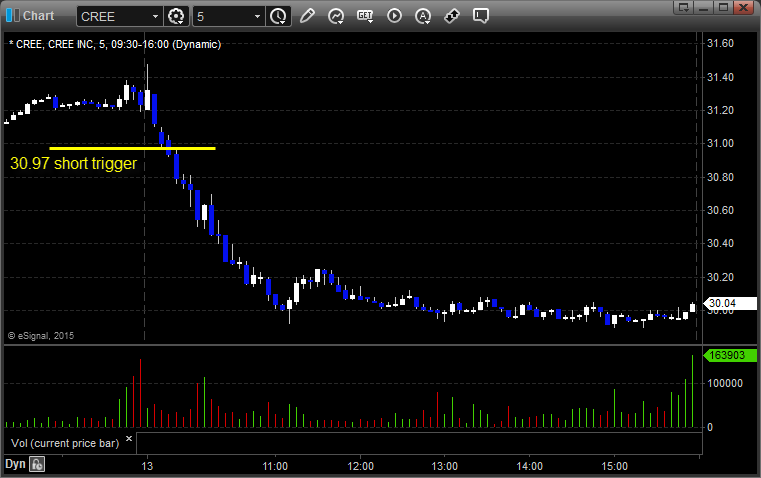The width and height of the screenshot is (761, 478).
Task: Click the circled A icon
Action: tap(423, 16)
